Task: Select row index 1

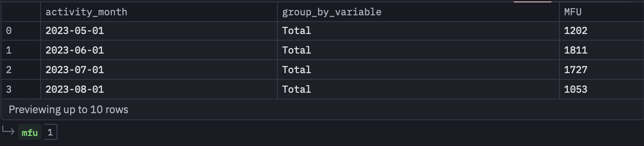Action: tap(21, 50)
